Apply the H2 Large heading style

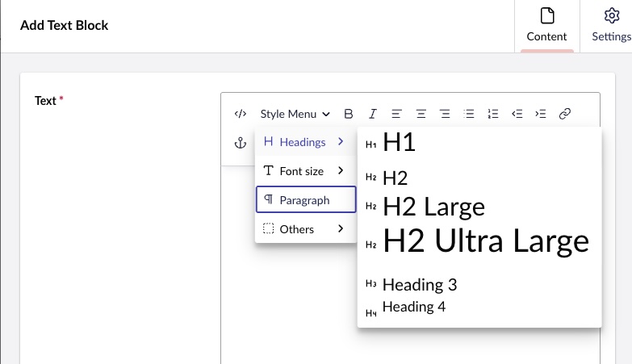479,207
